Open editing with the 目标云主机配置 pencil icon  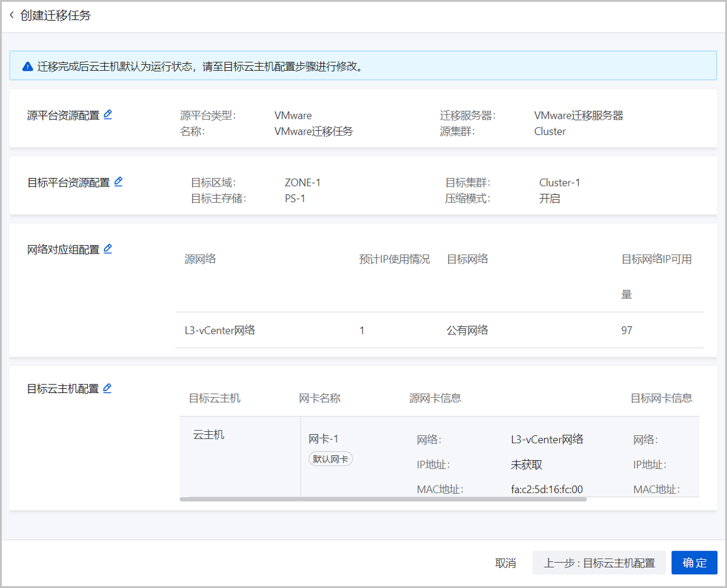[107, 388]
